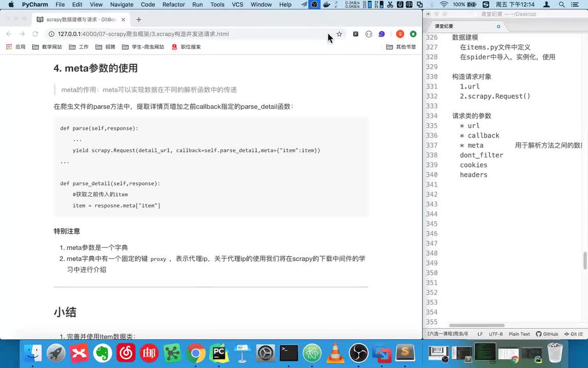Open Terminal from the Dock

click(289, 353)
